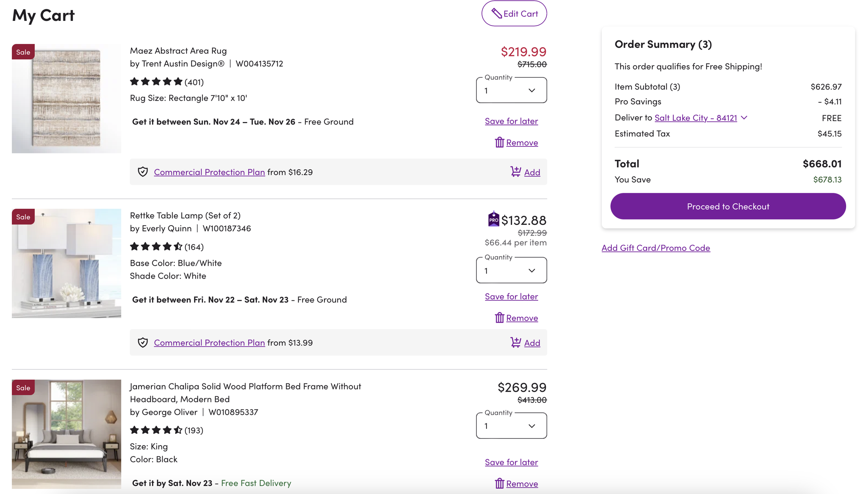Open Commercial Protection Plan link for lamps

pos(209,343)
